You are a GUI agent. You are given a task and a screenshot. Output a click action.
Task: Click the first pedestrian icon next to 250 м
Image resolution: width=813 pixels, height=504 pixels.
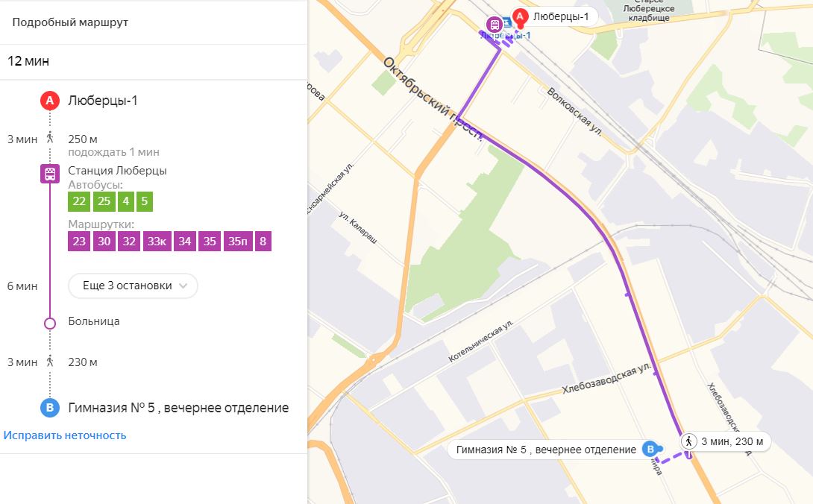coord(50,139)
